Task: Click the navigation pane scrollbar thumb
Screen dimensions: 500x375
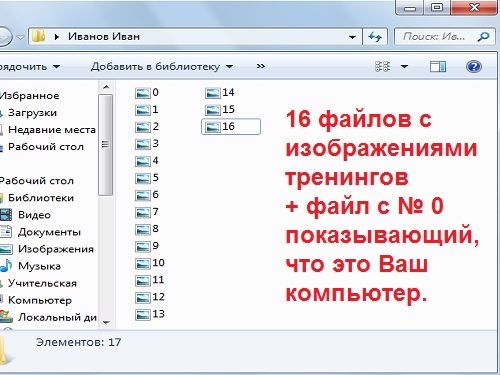Action: coord(106,145)
